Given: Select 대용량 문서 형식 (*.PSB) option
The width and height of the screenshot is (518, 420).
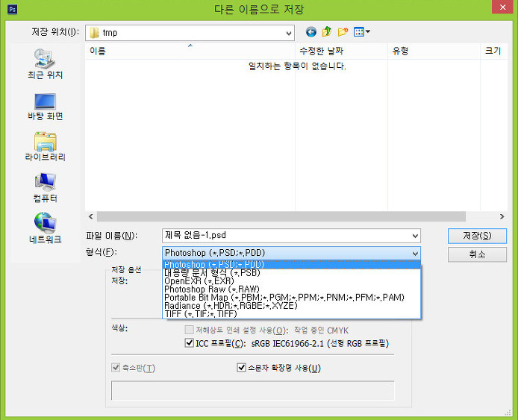Looking at the screenshot, I should point(291,273).
